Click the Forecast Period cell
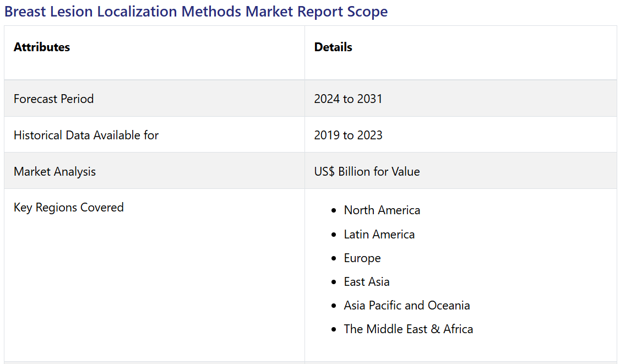 54,99
